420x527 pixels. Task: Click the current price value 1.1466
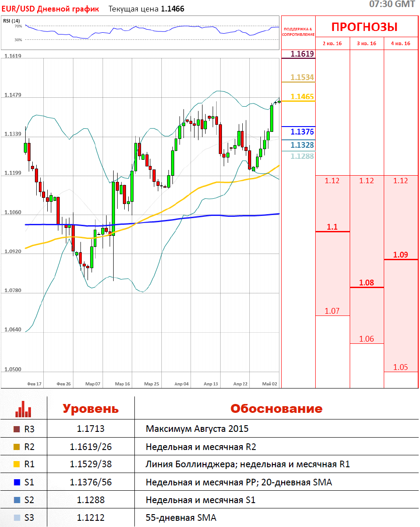point(172,9)
